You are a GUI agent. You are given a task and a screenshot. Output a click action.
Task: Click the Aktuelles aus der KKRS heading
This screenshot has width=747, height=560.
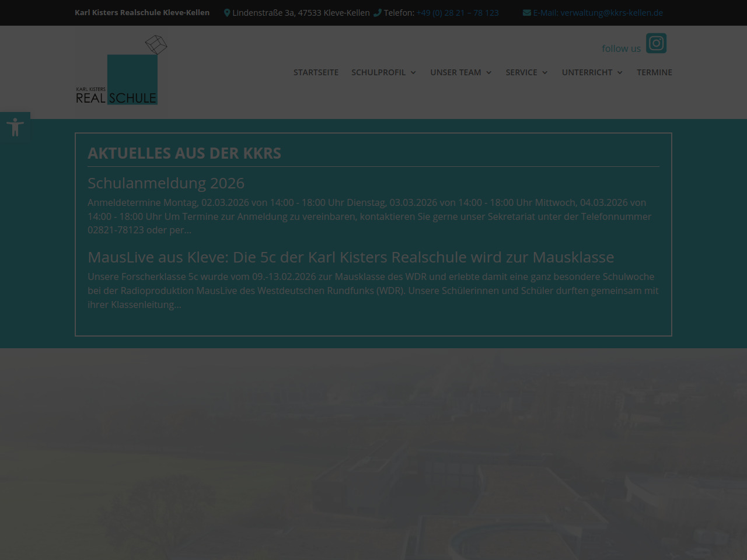point(184,153)
